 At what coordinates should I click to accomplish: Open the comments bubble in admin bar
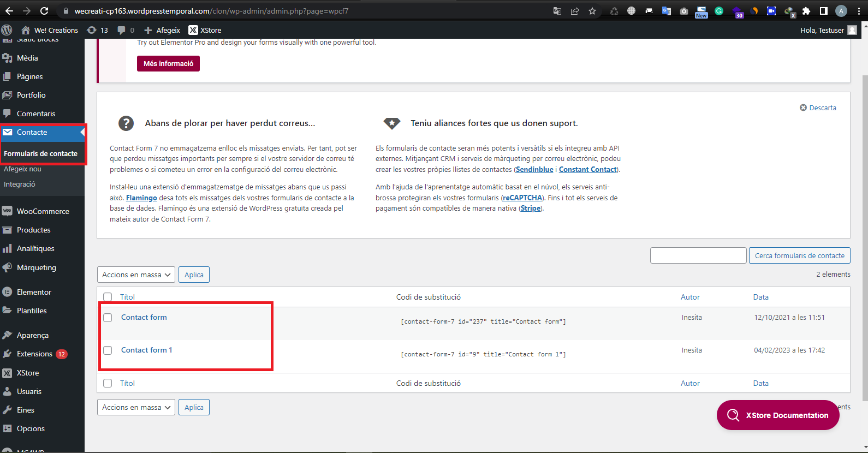(126, 30)
